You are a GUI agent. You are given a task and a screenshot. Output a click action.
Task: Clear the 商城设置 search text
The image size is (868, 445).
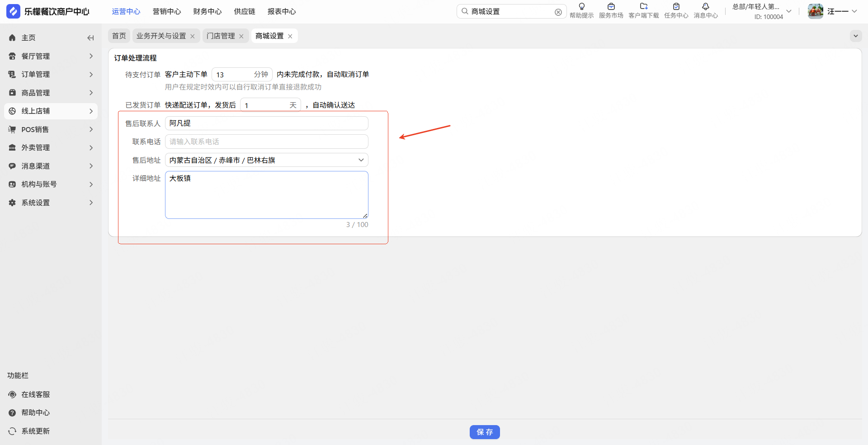point(558,12)
